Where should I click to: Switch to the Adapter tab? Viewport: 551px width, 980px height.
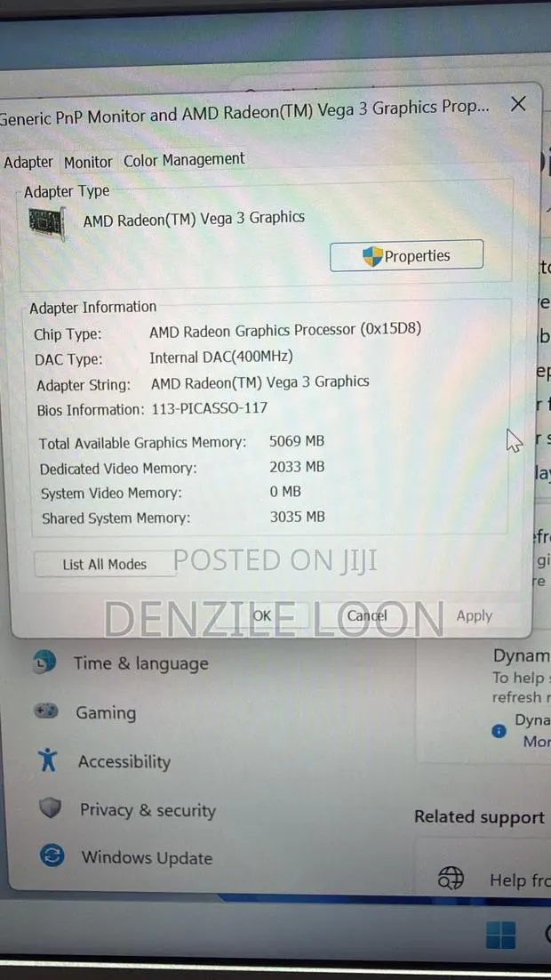click(x=28, y=163)
